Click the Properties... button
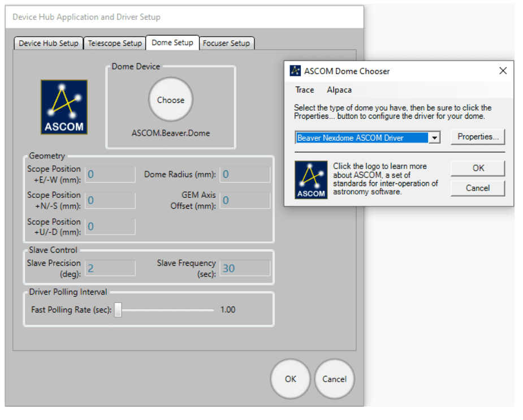523x420 pixels. (478, 137)
